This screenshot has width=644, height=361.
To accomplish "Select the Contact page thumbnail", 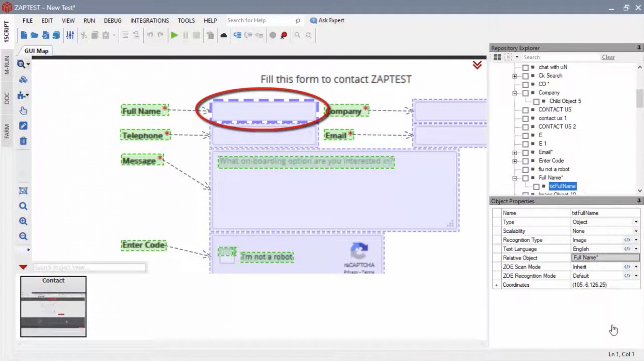I will point(53,307).
